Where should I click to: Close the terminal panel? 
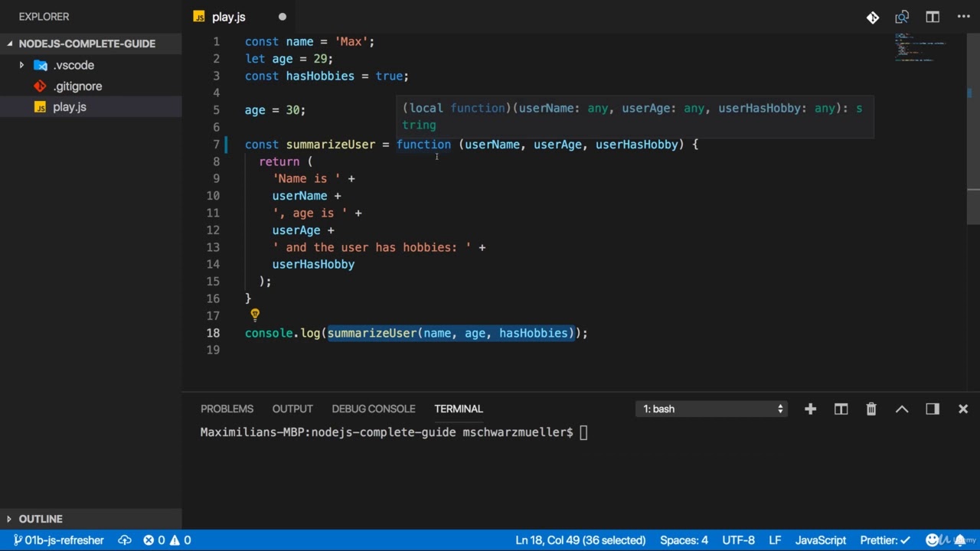coord(963,409)
